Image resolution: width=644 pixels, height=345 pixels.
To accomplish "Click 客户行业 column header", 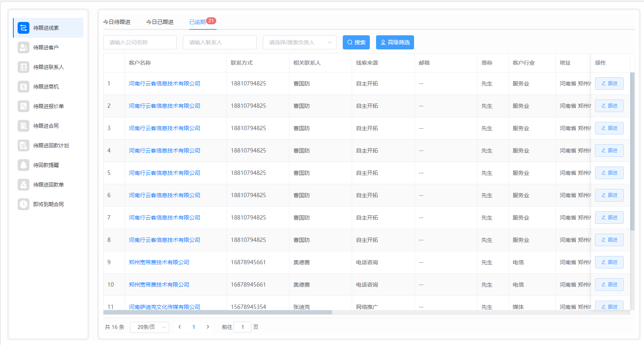I will [524, 63].
